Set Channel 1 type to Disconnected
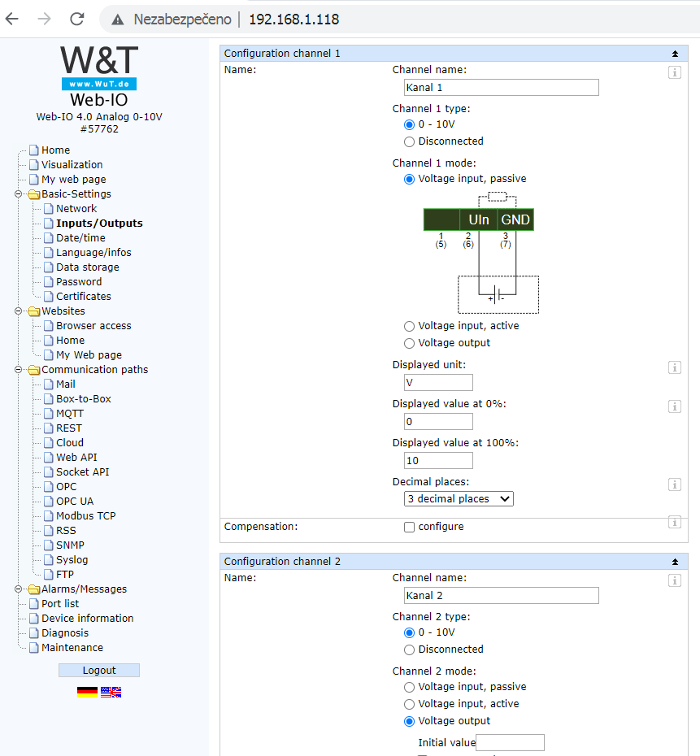Viewport: 700px width, 756px height. point(409,141)
